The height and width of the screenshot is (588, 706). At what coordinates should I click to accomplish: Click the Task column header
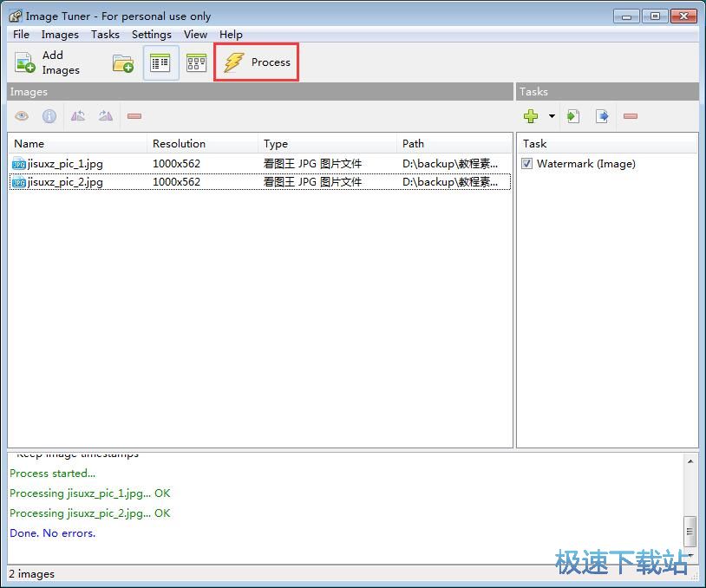pyautogui.click(x=606, y=144)
